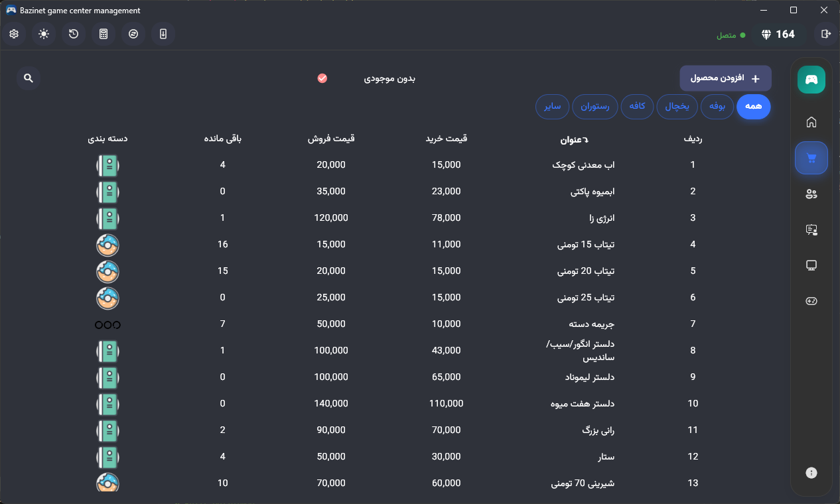Click the ردیف column header
Viewport: 840px width, 504px height.
point(693,139)
